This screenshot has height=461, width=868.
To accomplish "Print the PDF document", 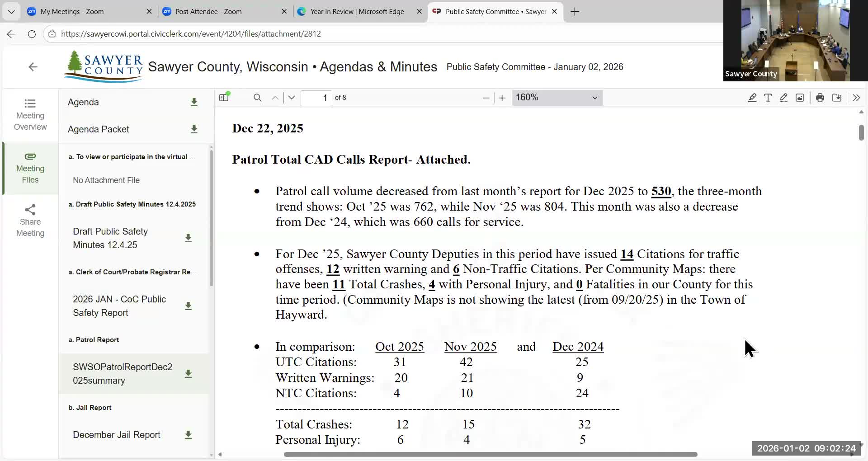I will click(x=820, y=98).
